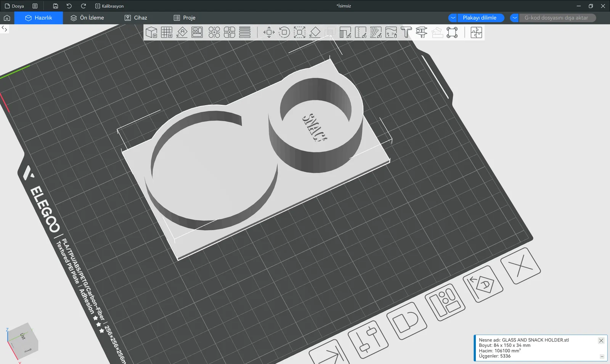Select the Move tool with four arrows

tap(269, 32)
